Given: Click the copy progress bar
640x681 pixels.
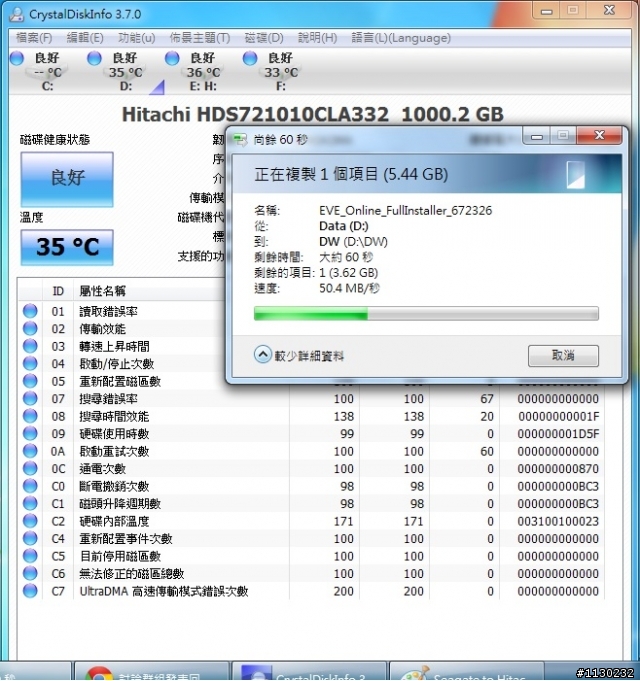Looking at the screenshot, I should click(426, 313).
